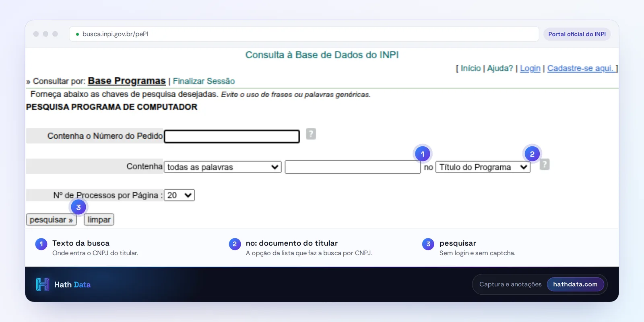The height and width of the screenshot is (322, 644).
Task: Click the help icon beside Número do Pedido
Action: [x=311, y=134]
